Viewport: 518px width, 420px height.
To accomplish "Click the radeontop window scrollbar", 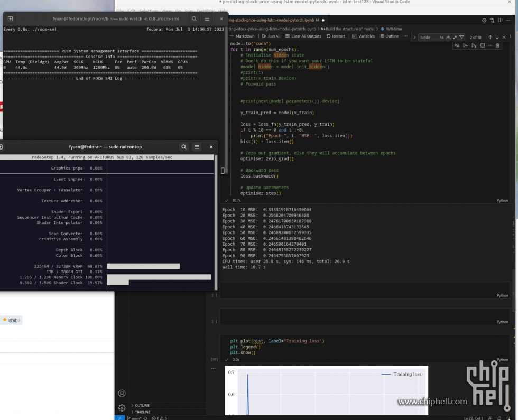I will 216,223.
